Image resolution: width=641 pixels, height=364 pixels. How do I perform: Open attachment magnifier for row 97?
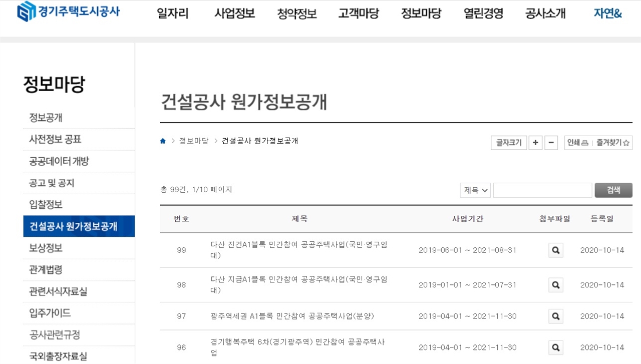(x=555, y=316)
